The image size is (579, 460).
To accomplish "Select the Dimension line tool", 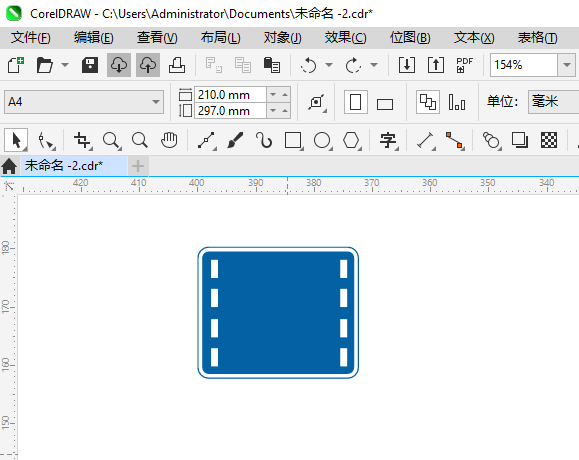I will (x=425, y=141).
